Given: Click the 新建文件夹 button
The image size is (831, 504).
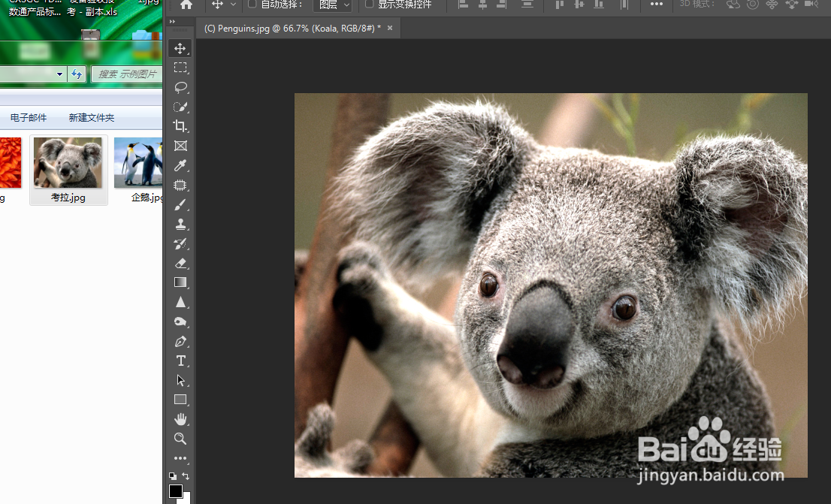Looking at the screenshot, I should (x=92, y=118).
